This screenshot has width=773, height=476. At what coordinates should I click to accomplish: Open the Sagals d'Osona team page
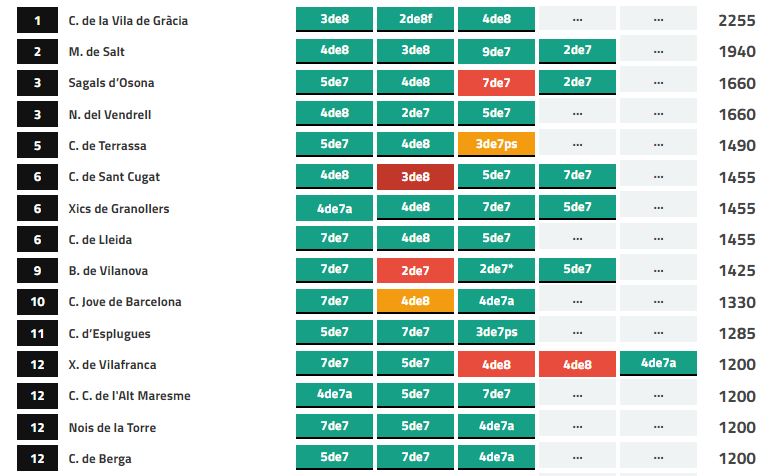[112, 83]
